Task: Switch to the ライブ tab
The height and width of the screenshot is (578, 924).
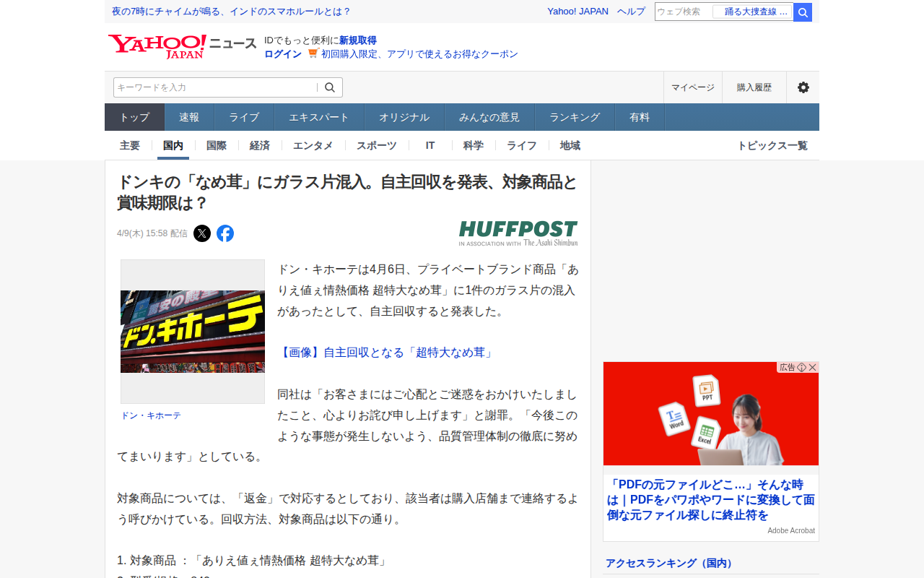Action: point(244,117)
